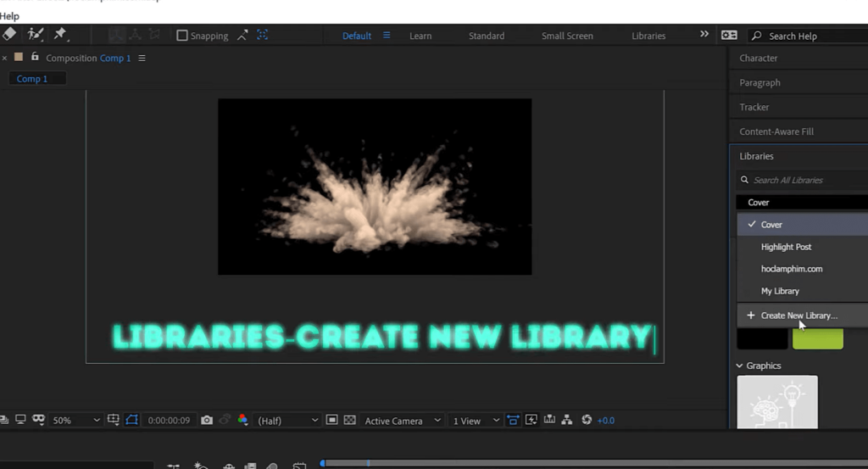This screenshot has height=469, width=868.
Task: Open the Cover library dropdown
Action: (x=802, y=203)
